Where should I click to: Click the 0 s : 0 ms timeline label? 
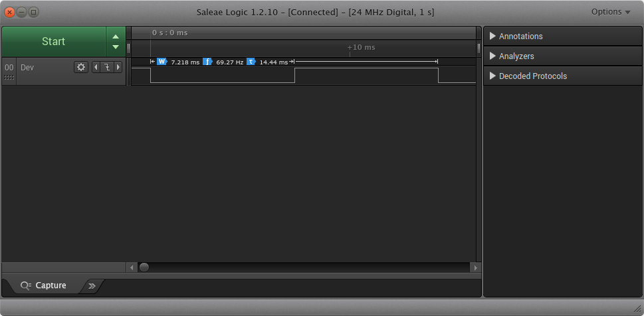169,33
